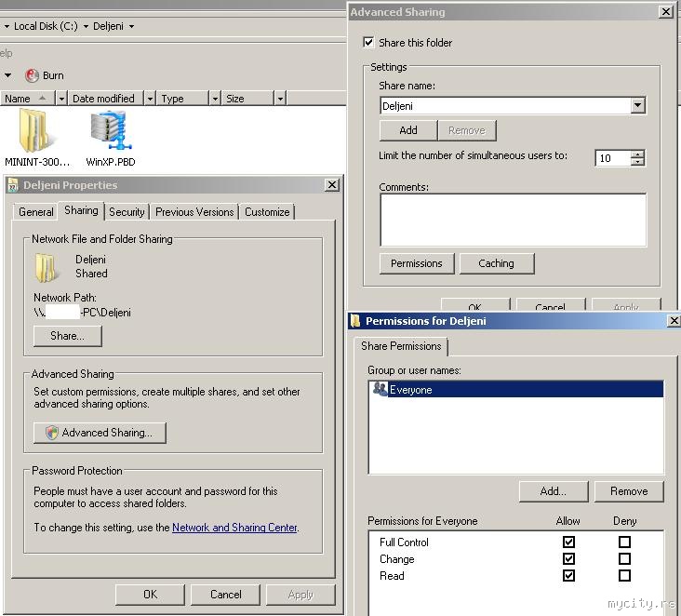Screen dimensions: 681x616
Task: Open Network and Sharing Center link
Action: [234, 528]
